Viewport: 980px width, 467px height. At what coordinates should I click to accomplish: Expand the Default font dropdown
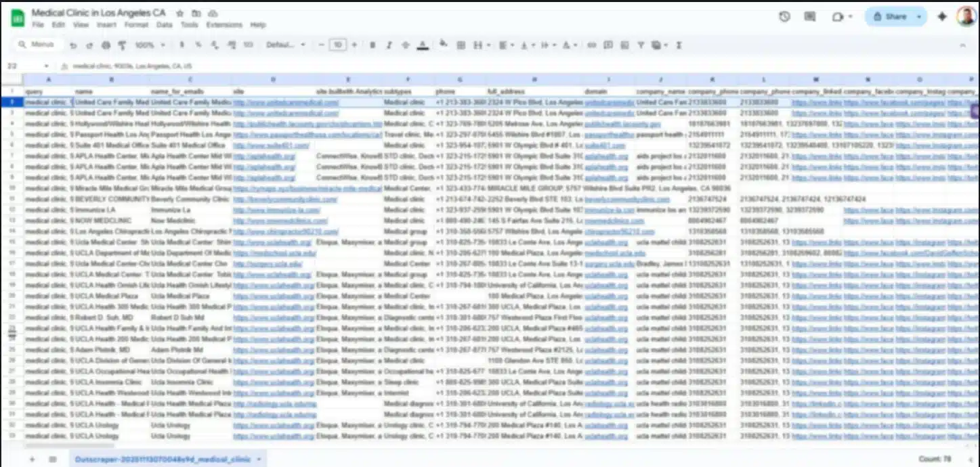(x=285, y=45)
